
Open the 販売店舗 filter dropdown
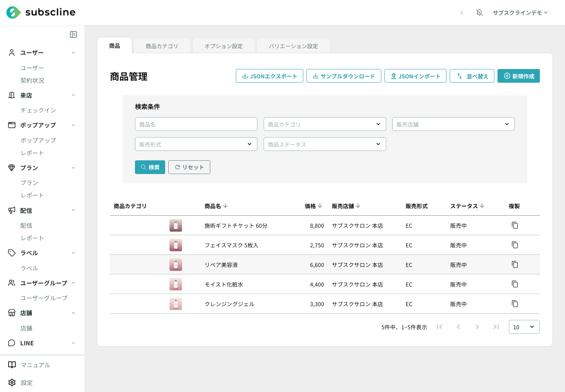[454, 124]
